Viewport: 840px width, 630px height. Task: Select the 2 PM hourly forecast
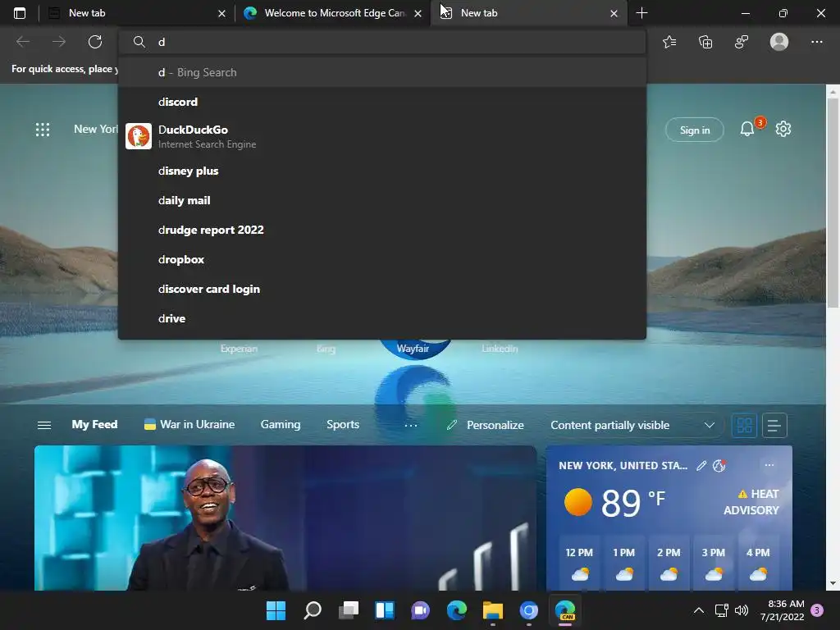click(669, 564)
